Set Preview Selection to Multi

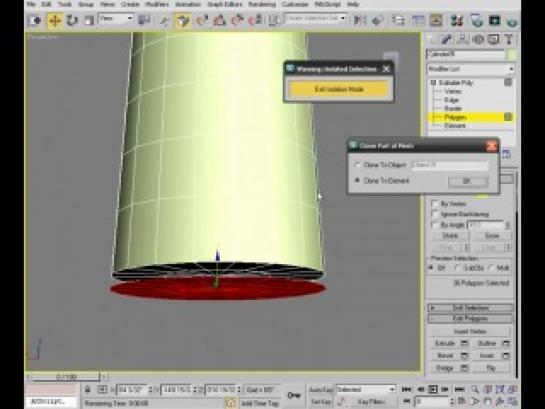490,268
